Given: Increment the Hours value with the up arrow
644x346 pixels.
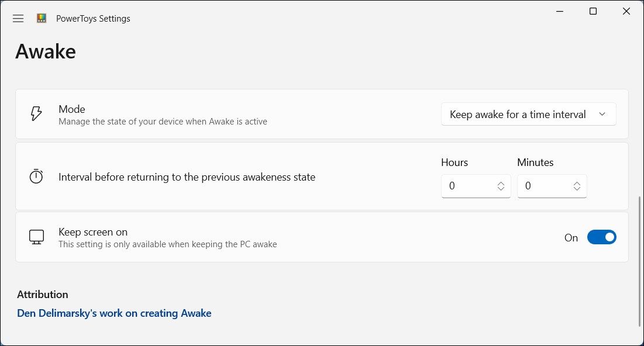Looking at the screenshot, I should (x=501, y=182).
